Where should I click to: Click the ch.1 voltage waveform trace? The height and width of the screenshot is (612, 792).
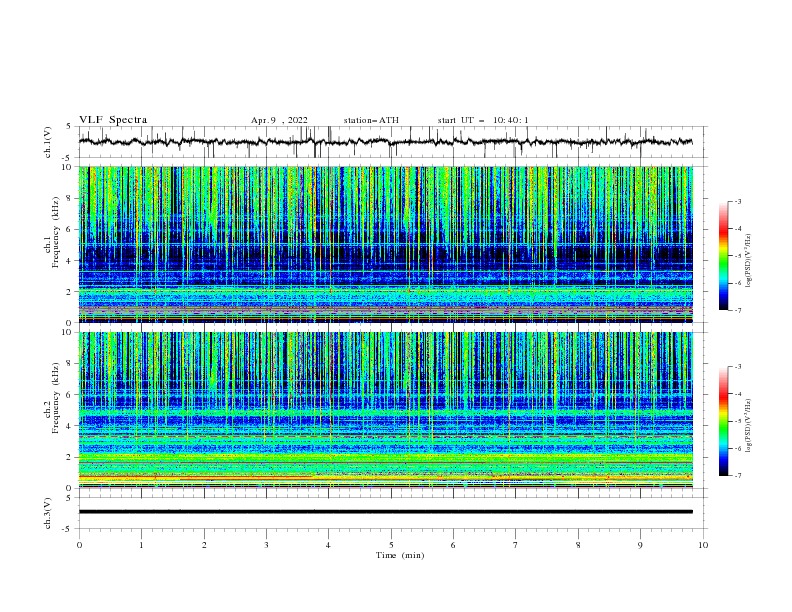tap(385, 142)
